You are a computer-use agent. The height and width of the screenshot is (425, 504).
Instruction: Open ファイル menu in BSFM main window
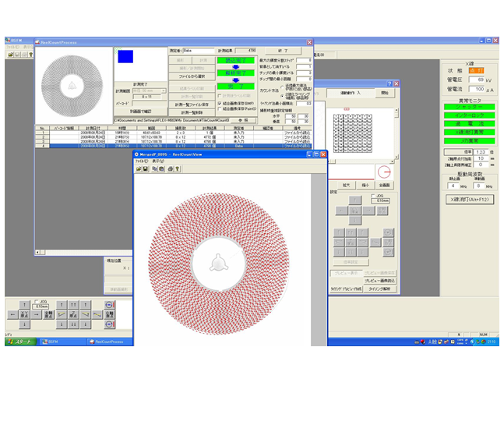tap(13, 47)
